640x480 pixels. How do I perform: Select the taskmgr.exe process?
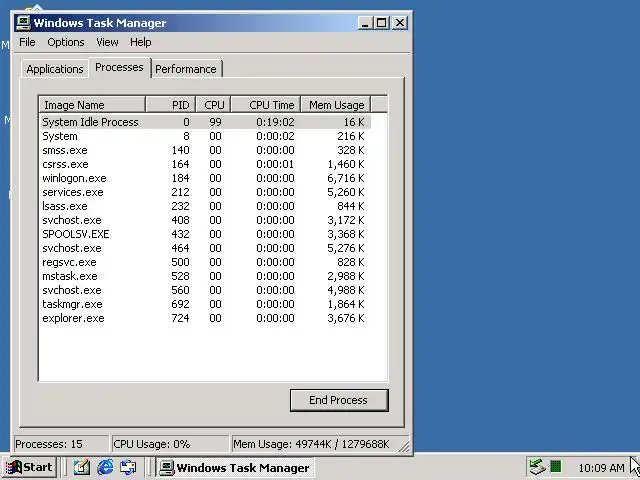pos(206,304)
